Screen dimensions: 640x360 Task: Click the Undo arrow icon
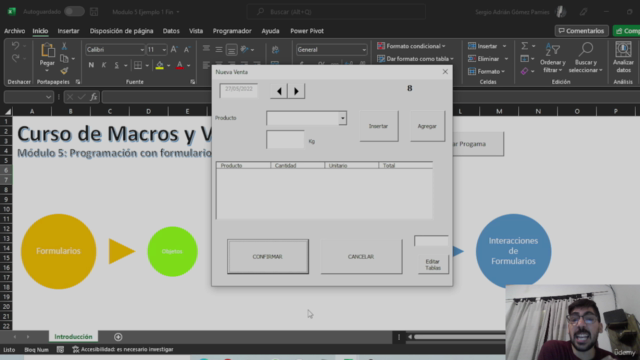click(x=16, y=45)
